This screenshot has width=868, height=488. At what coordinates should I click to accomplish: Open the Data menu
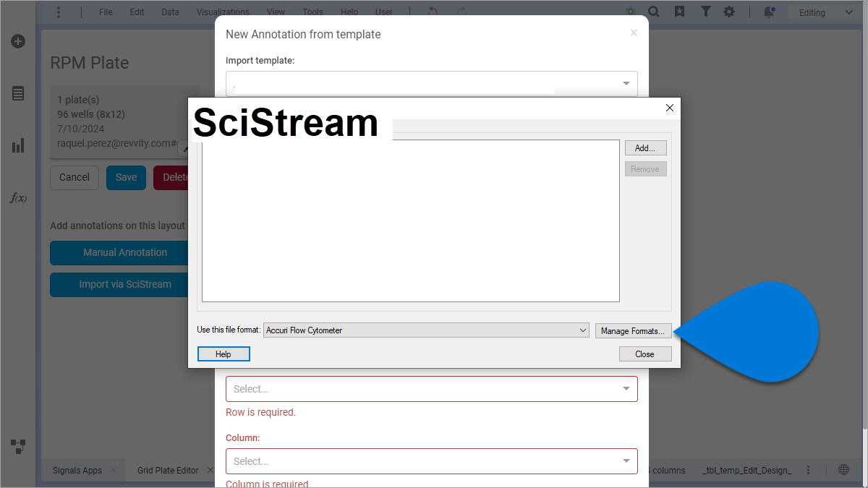(170, 12)
